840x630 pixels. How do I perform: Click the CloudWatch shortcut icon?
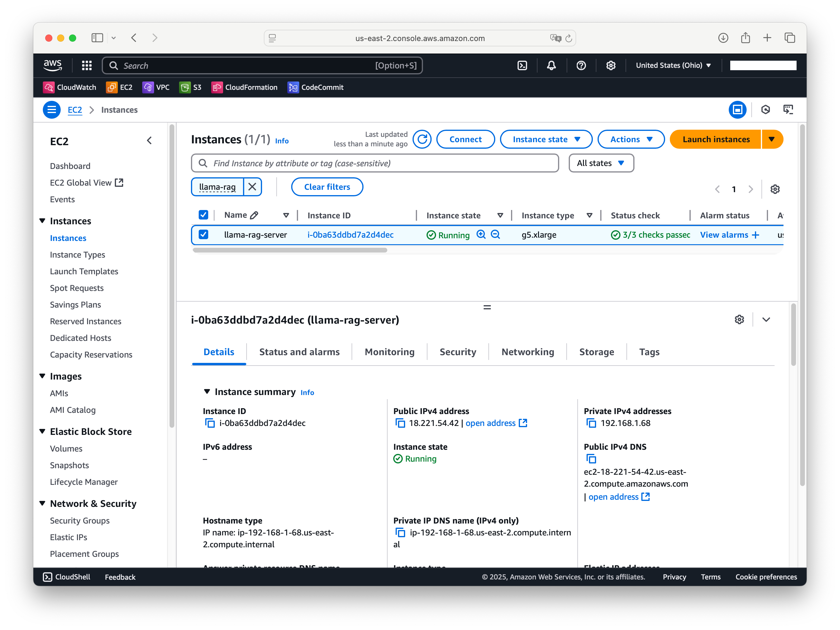pyautogui.click(x=48, y=87)
